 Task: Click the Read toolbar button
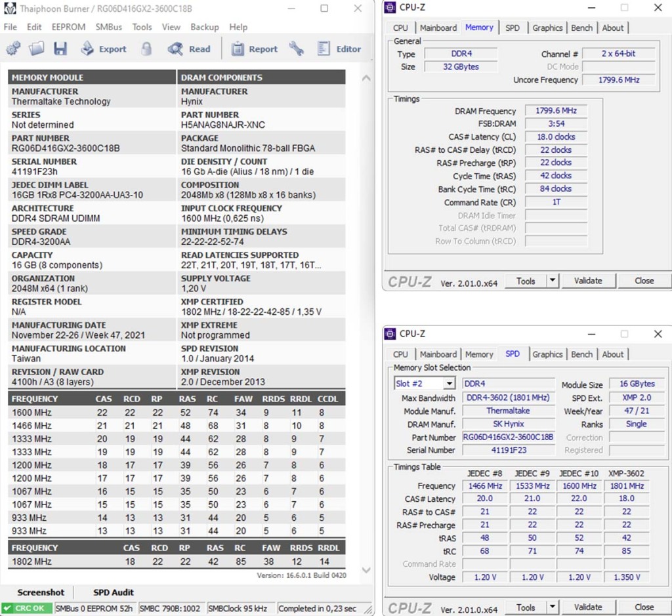pos(189,49)
